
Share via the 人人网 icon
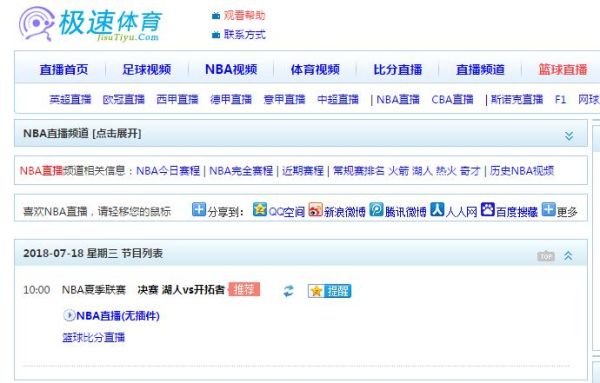click(x=437, y=209)
